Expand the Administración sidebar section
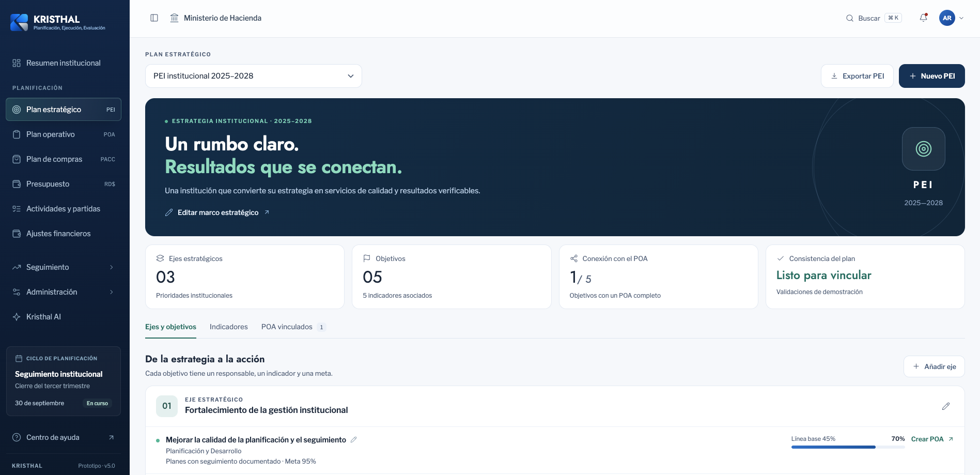Image resolution: width=980 pixels, height=475 pixels. (64, 292)
